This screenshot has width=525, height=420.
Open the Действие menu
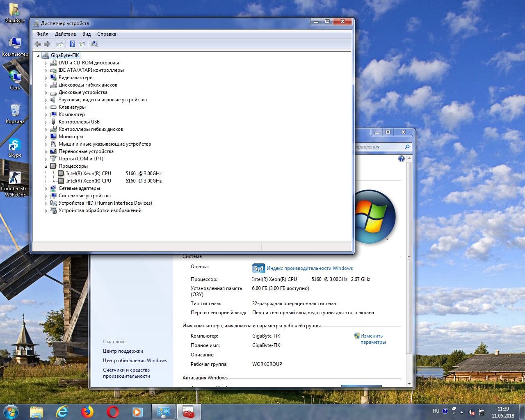(x=65, y=34)
